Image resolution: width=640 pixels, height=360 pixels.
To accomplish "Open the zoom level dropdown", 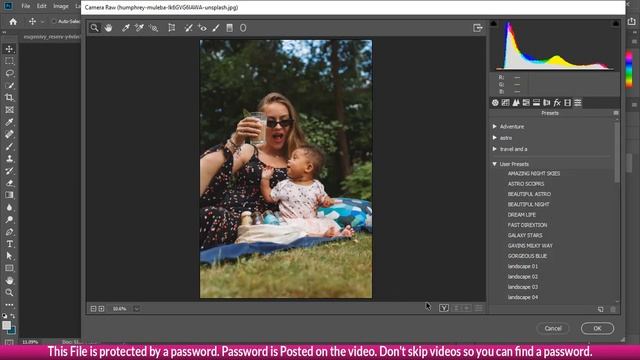I will (136, 309).
